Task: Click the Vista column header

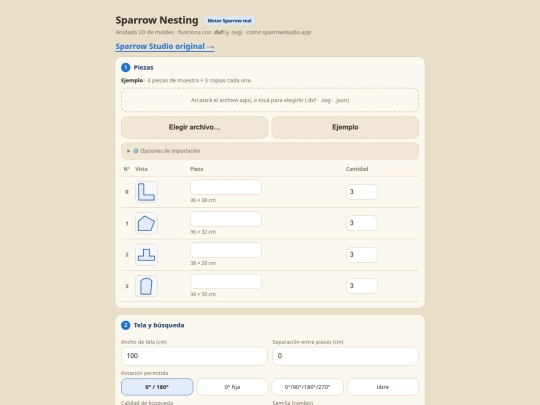Action: [x=141, y=169]
